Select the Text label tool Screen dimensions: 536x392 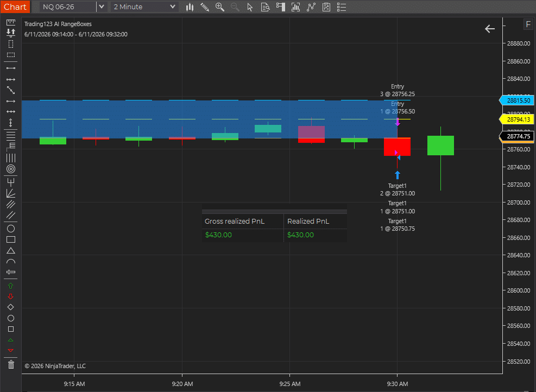point(11,272)
